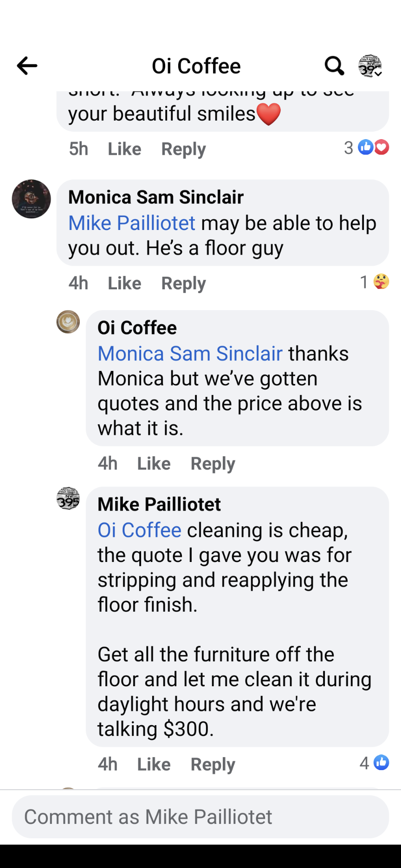Viewport: 401px width, 868px height.
Task: Like the beautiful smiles comment
Action: point(124,149)
